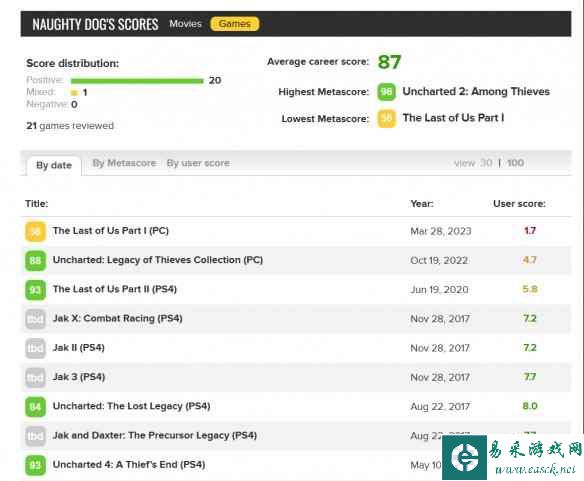The image size is (584, 481).
Task: Click the tbd badge for Jak X: Combat Racing
Action: pos(35,319)
